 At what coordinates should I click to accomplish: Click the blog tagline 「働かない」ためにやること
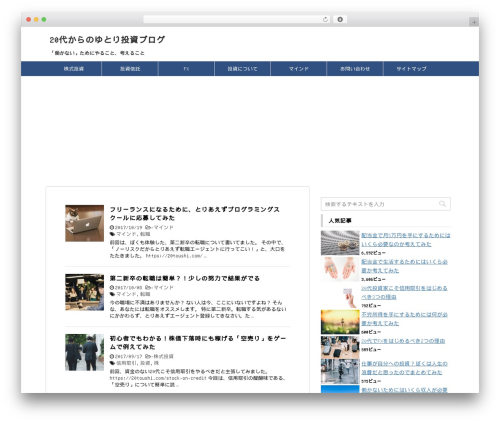coord(97,53)
